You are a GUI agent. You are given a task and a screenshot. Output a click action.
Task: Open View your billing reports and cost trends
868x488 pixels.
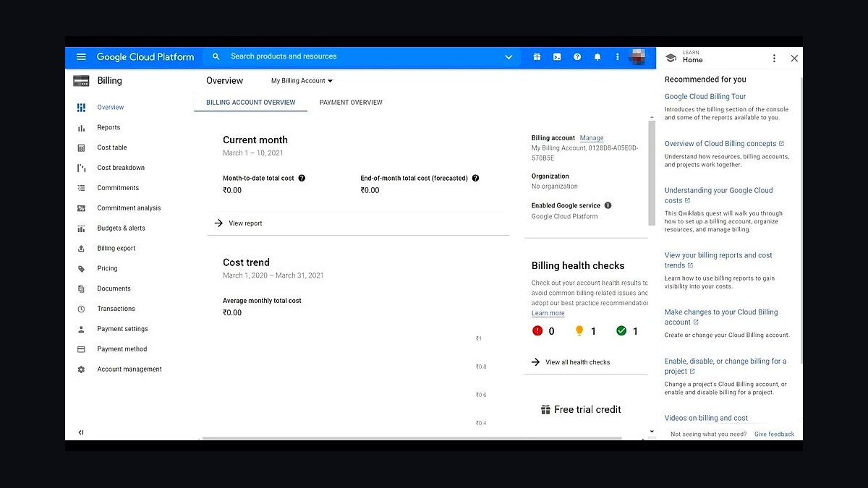pos(718,260)
